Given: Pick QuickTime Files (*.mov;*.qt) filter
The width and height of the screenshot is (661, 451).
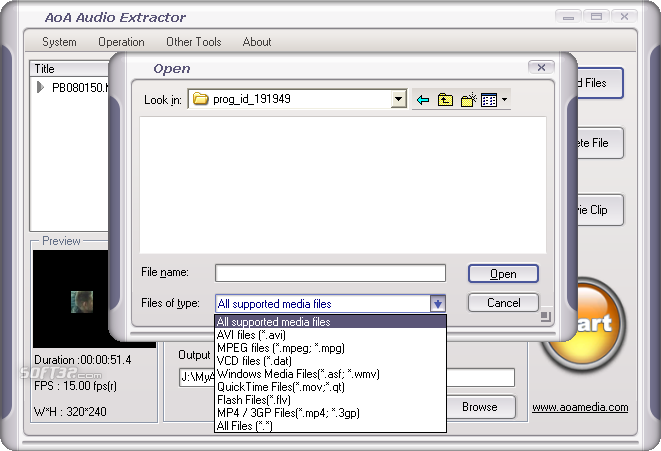Looking at the screenshot, I should (x=330, y=387).
